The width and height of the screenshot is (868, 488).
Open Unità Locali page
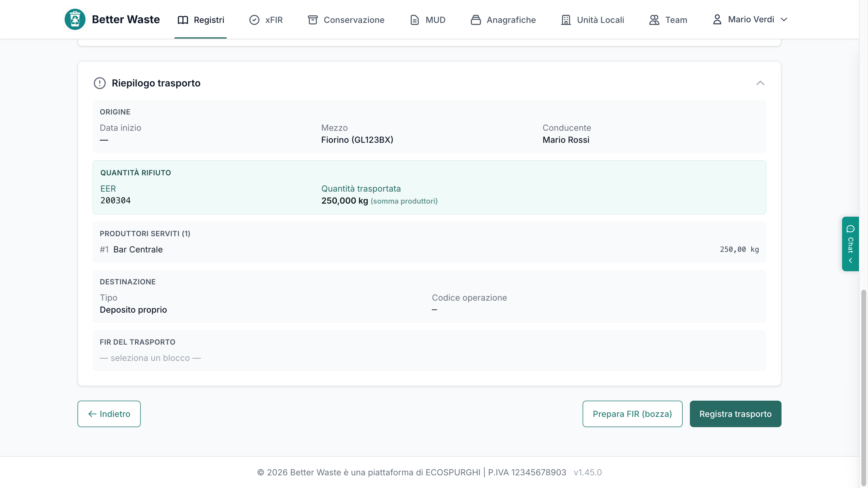click(x=592, y=20)
